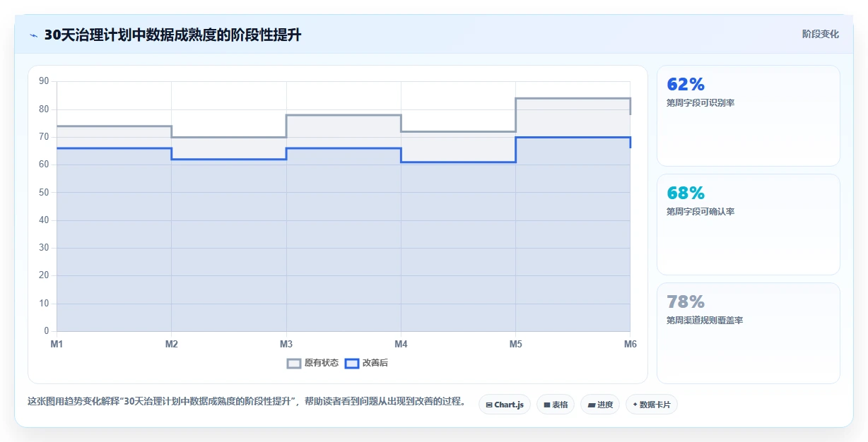Screen dimensions: 868x442
Task: Click the chart title 30天治理计划中数据成熟度的阶段性提升
Action: tap(172, 35)
